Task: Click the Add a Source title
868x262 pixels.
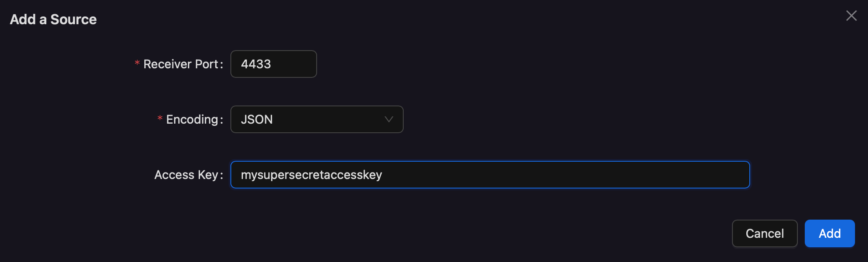Action: 53,19
